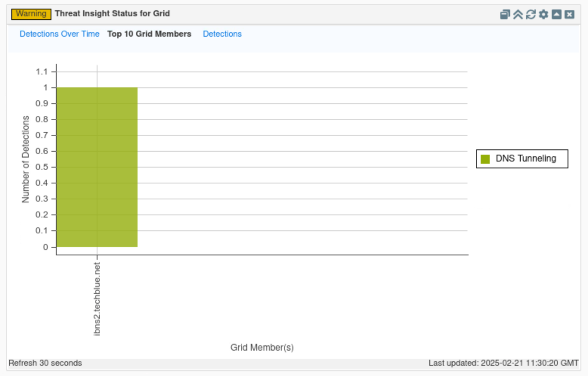This screenshot has width=588, height=376.
Task: Open the widget in a separate window
Action: pyautogui.click(x=504, y=14)
